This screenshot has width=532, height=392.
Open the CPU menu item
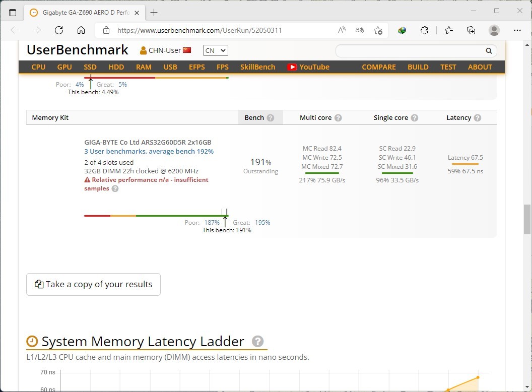pyautogui.click(x=38, y=67)
